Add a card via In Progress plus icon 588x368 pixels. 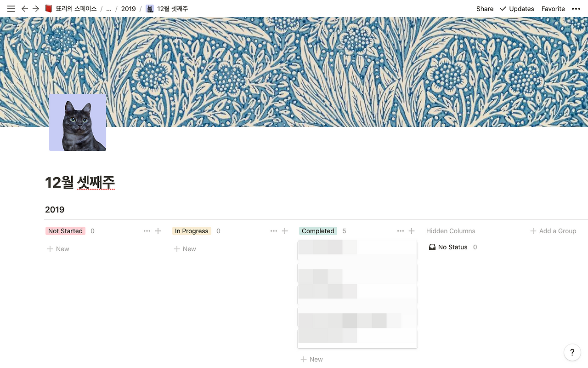[285, 231]
